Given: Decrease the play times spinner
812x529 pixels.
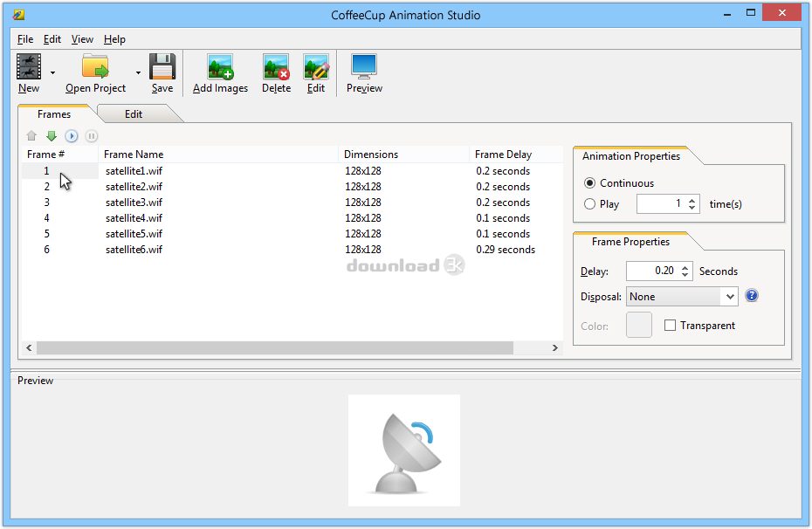Looking at the screenshot, I should tap(692, 208).
